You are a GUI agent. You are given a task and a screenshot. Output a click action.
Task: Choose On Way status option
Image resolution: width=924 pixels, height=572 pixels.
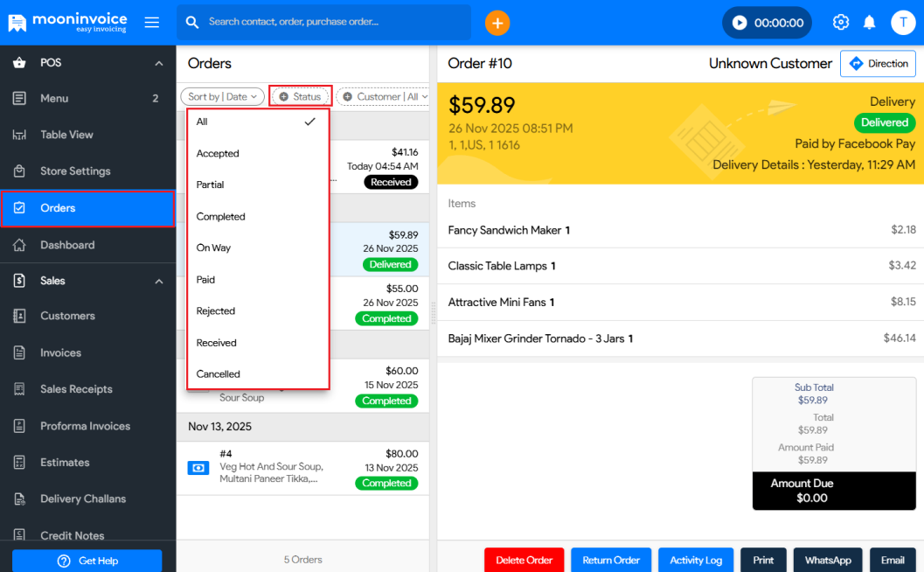[214, 248]
